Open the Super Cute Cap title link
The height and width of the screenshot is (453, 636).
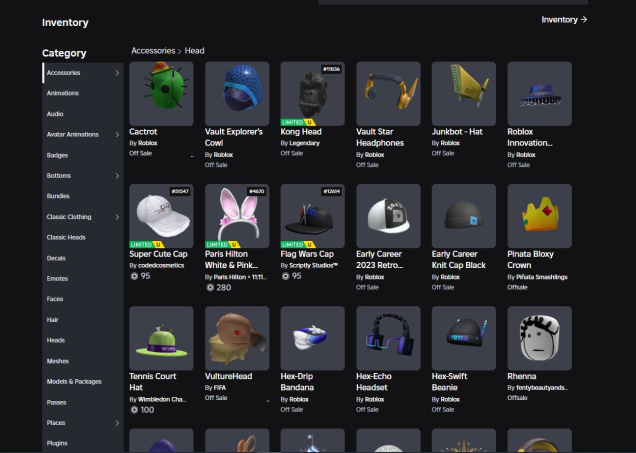pyautogui.click(x=158, y=254)
